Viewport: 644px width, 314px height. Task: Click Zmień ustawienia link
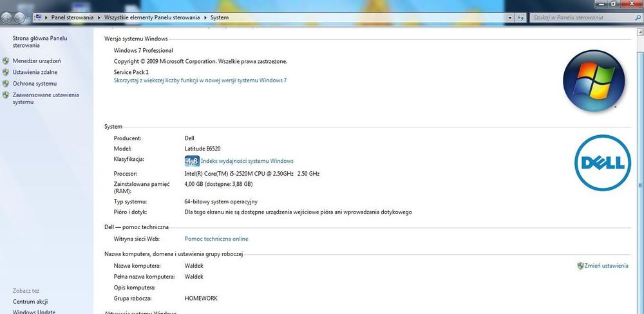(x=606, y=266)
